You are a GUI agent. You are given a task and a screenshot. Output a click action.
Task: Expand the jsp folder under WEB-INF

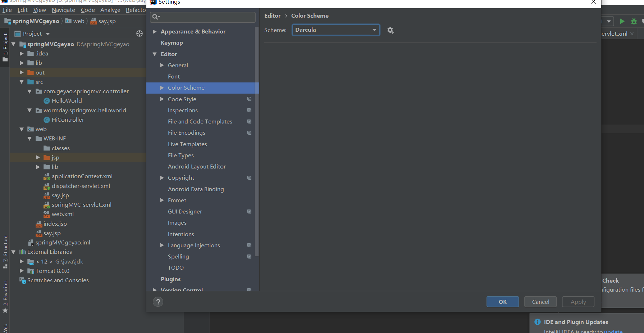click(x=38, y=157)
